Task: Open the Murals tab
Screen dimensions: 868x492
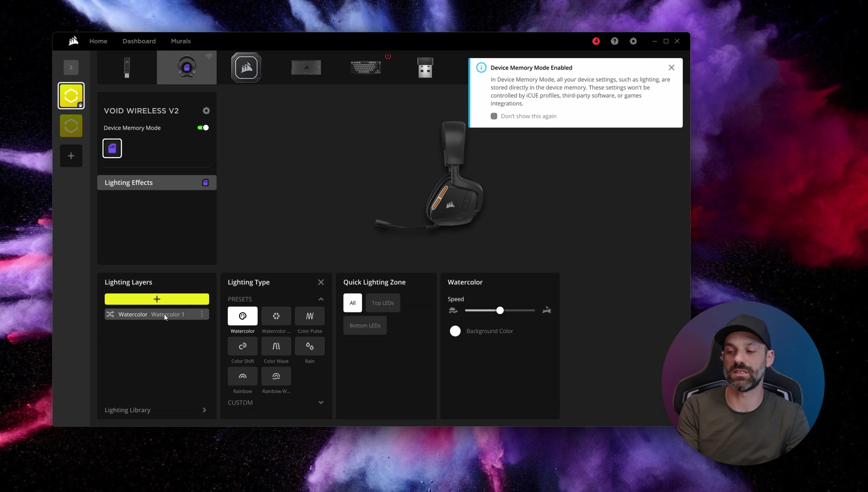Action: click(x=181, y=41)
